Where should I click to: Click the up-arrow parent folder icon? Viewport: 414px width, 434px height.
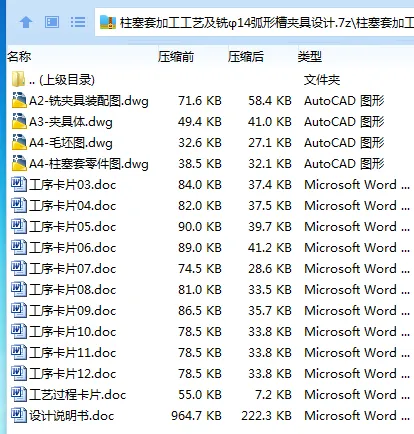coord(26,22)
